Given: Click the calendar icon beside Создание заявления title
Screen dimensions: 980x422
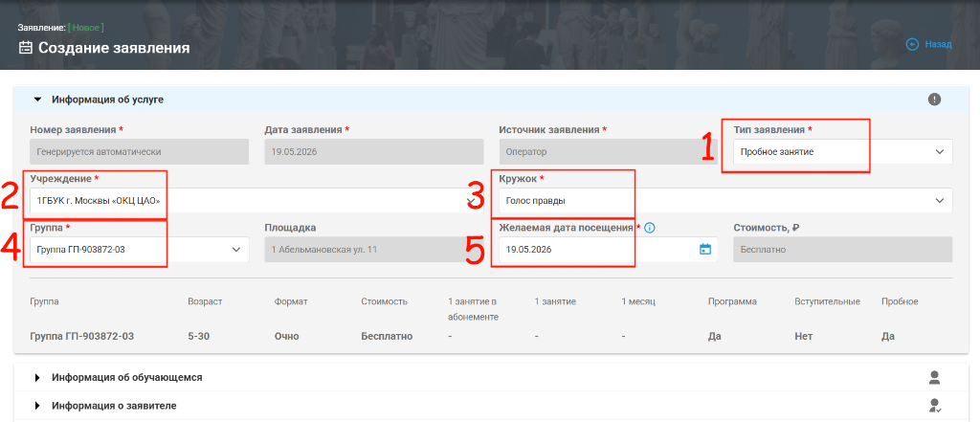Looking at the screenshot, I should [x=26, y=48].
